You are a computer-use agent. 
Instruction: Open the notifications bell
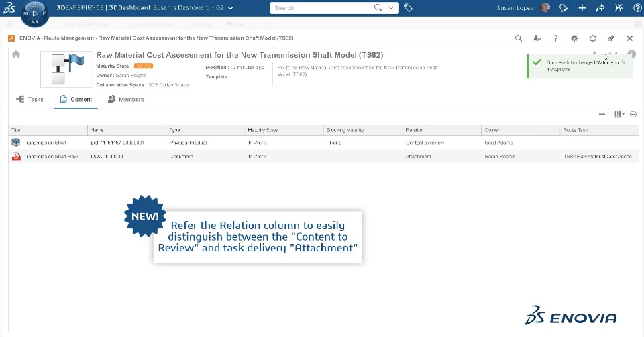(563, 8)
